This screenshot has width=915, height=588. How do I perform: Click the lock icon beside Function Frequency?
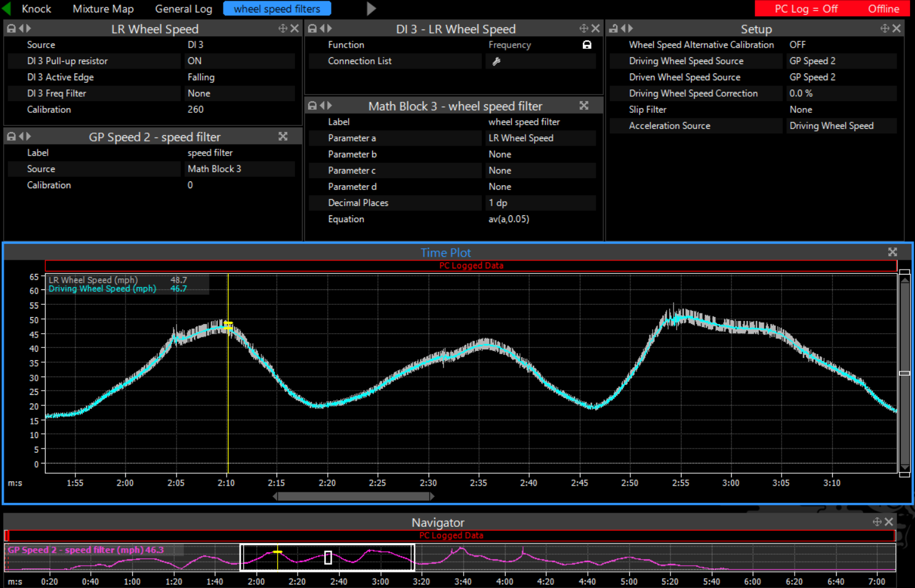tap(587, 45)
